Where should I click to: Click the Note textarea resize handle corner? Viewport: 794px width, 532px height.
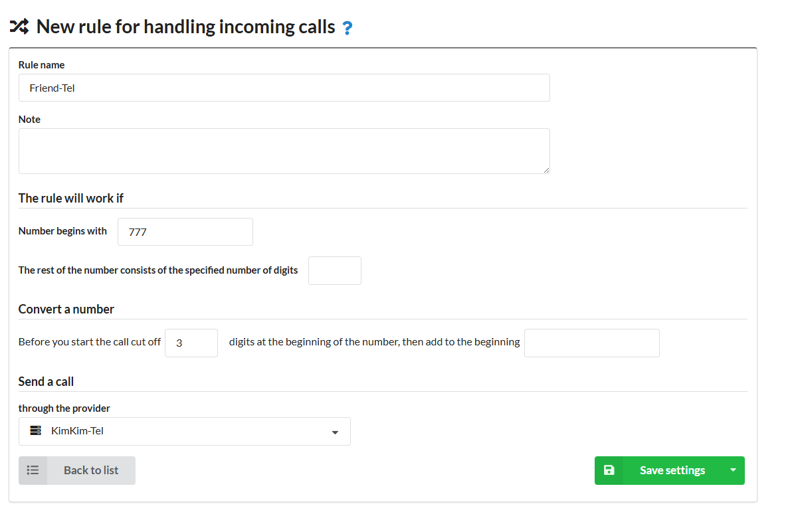pos(546,171)
